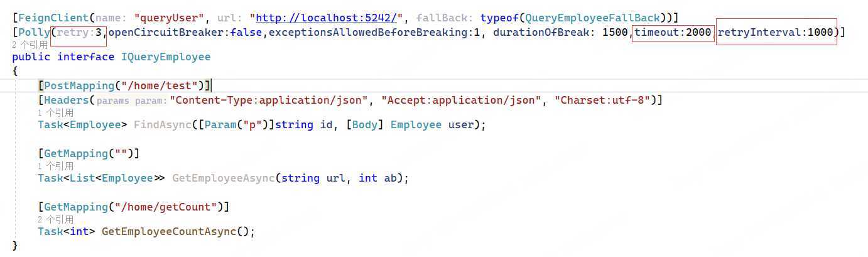Click the "/home/getCount" string
The height and width of the screenshot is (257, 868).
tap(166, 207)
